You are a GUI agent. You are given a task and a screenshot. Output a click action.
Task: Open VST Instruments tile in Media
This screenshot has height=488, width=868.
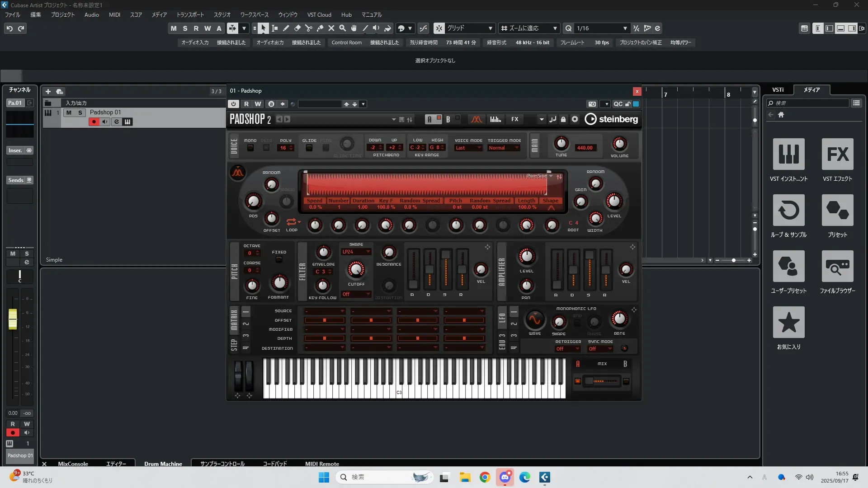click(788, 155)
